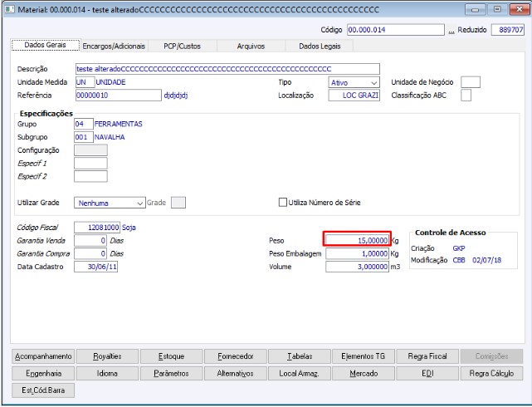Click the Data Cadastro field

coord(95,267)
